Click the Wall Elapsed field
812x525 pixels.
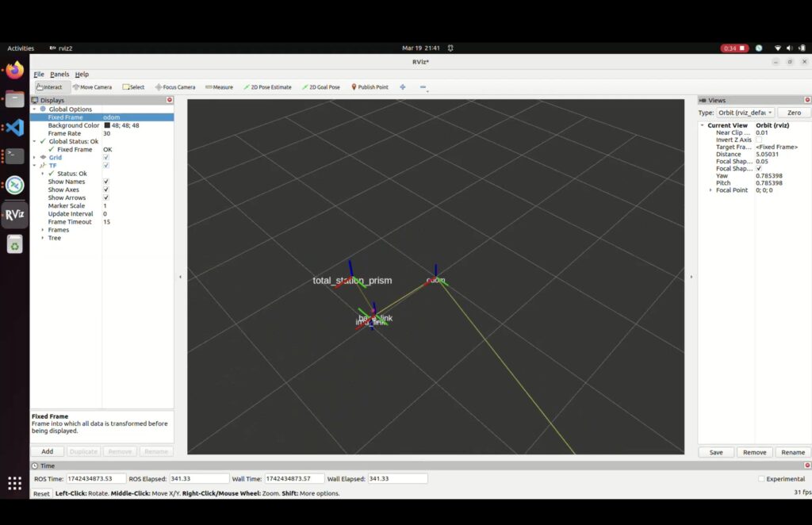(398, 479)
